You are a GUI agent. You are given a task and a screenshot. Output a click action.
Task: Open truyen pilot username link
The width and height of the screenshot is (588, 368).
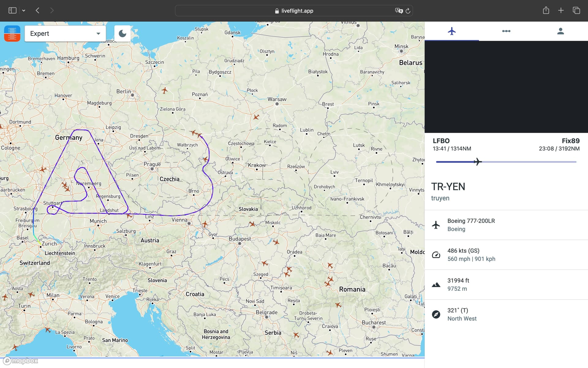coord(440,198)
